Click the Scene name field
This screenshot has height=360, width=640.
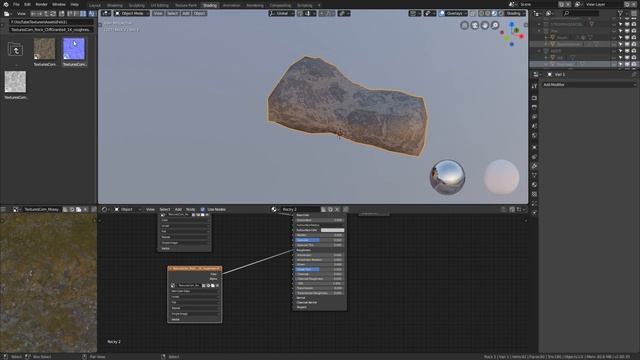tap(538, 4)
